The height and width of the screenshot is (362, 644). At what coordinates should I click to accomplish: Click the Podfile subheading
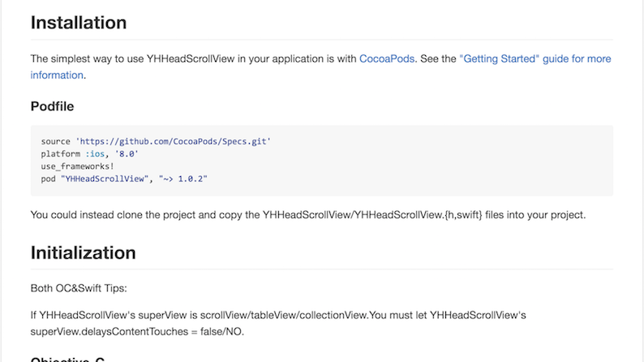52,106
